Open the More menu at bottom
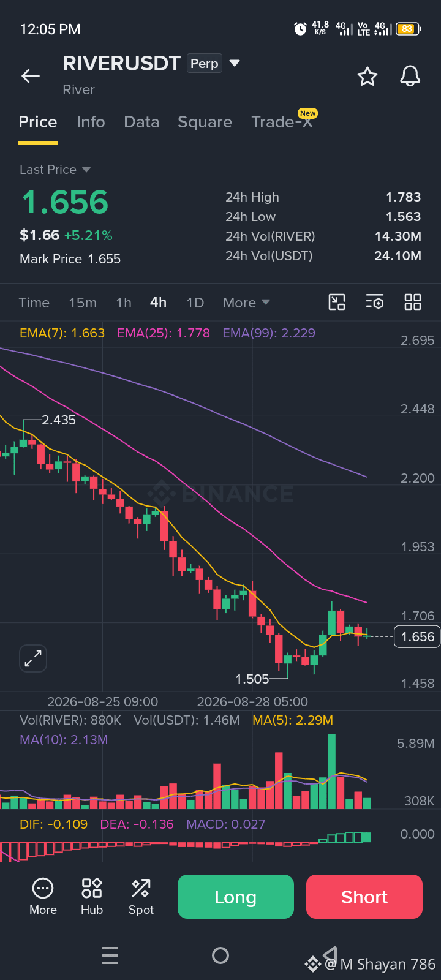Screen dimensions: 441x980 point(43,897)
